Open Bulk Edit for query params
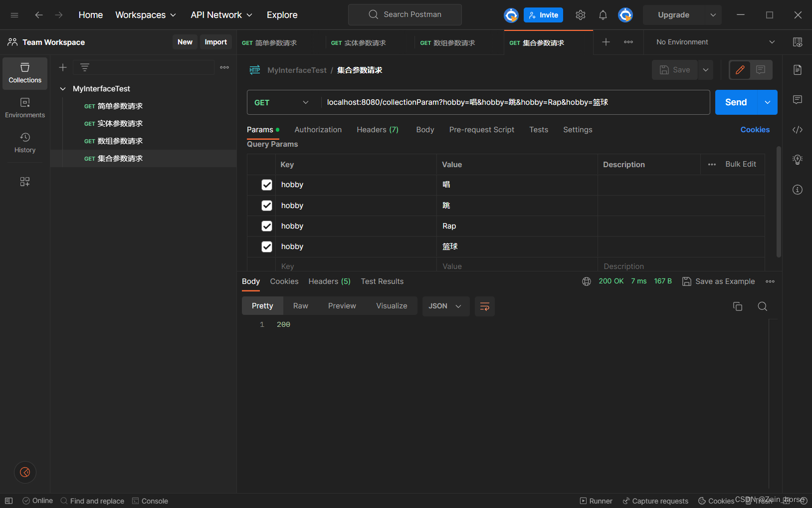 click(x=741, y=164)
